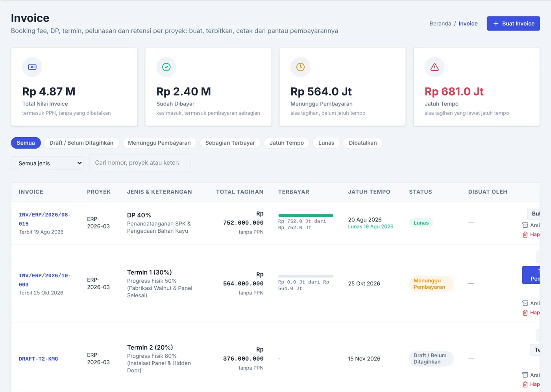Click the JENIS & KETERANGAN column header

click(159, 192)
